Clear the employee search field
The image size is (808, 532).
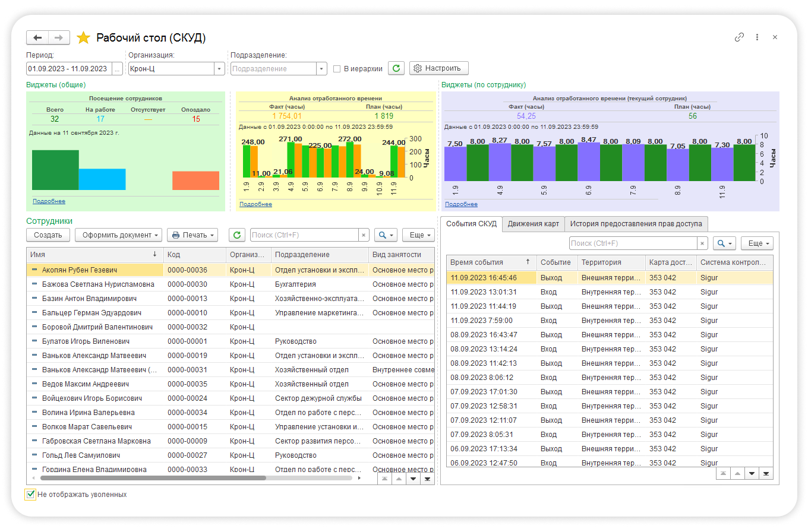click(x=364, y=235)
